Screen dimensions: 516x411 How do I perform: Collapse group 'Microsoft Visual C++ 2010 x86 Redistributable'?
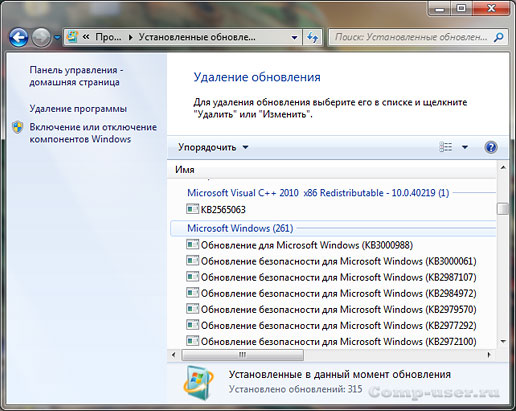pyautogui.click(x=318, y=193)
